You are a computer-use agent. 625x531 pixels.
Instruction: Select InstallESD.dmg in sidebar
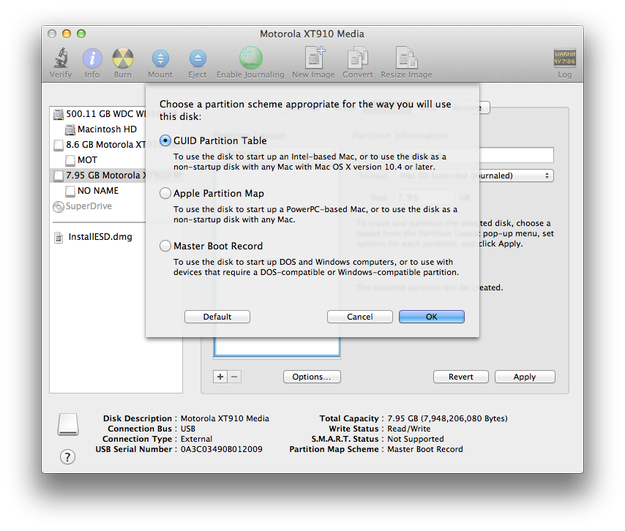point(100,237)
